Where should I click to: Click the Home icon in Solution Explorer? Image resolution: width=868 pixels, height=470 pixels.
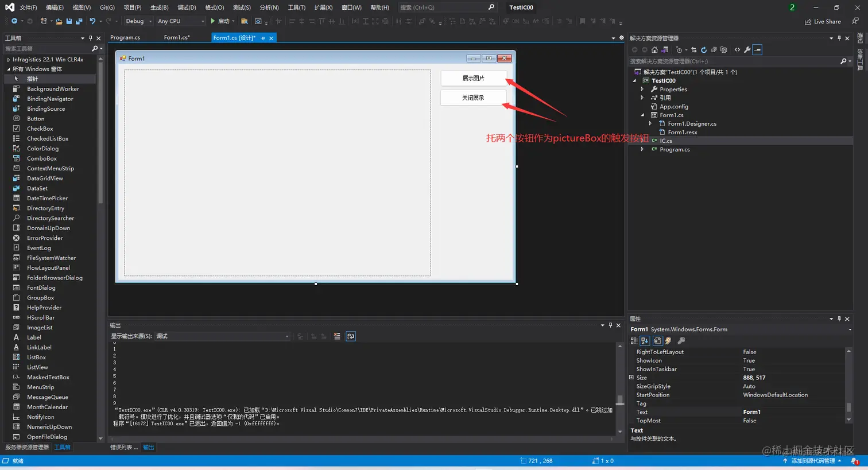pyautogui.click(x=654, y=50)
